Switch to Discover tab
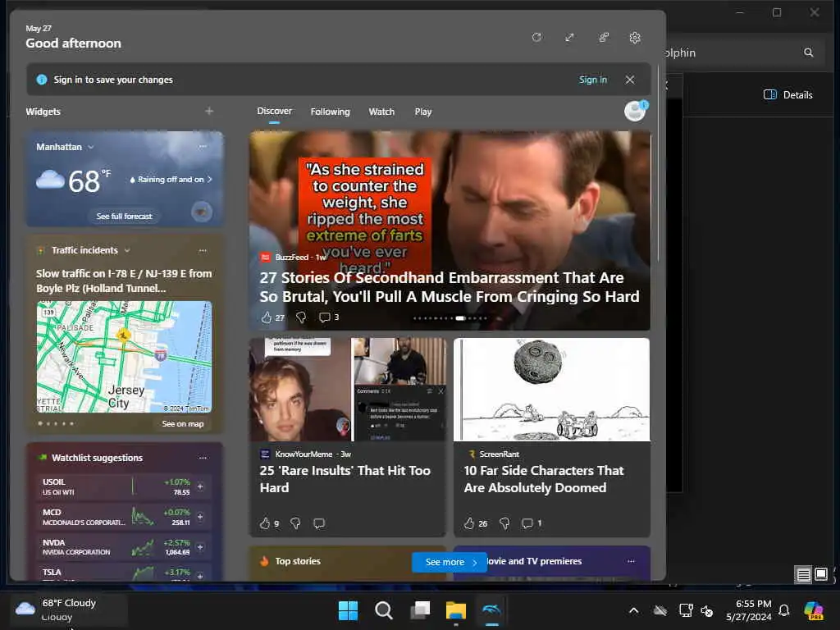 click(x=274, y=111)
